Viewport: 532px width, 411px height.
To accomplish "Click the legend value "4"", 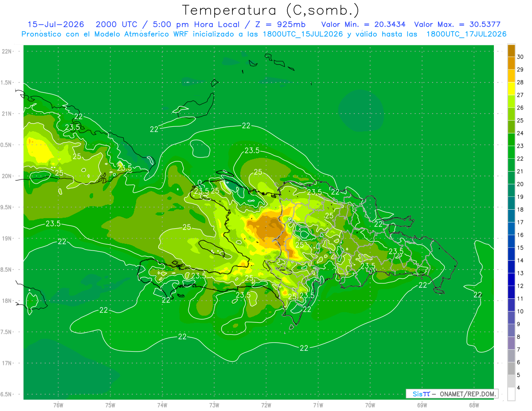I will click(519, 388).
